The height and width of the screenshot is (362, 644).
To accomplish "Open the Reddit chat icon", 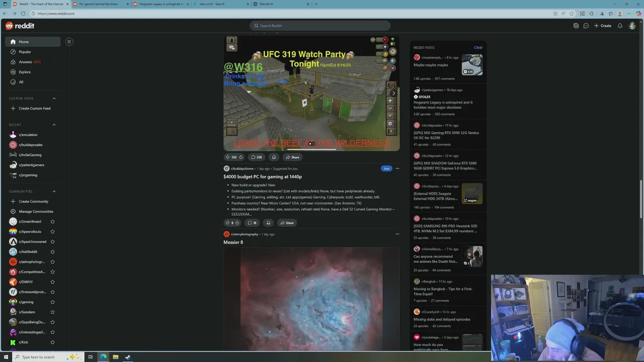I will pos(586,26).
